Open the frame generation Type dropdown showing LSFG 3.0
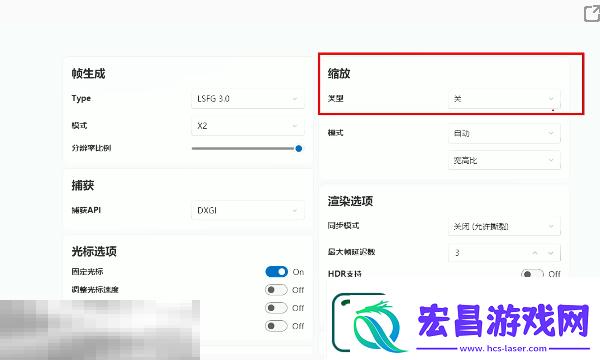 (248, 99)
